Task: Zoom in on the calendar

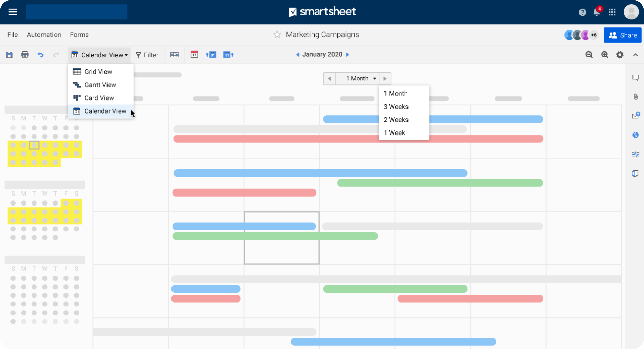Action: coord(604,55)
